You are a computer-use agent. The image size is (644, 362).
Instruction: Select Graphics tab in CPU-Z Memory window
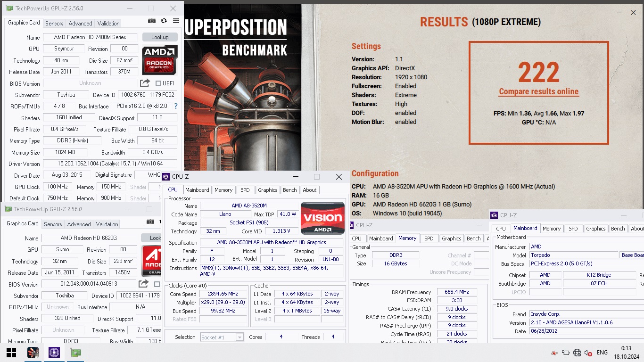[x=452, y=239]
